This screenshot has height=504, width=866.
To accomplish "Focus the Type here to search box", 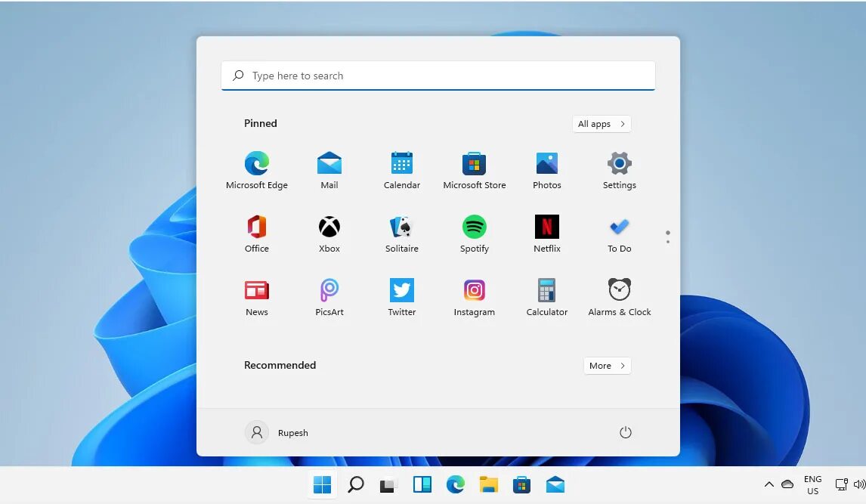I will pos(438,76).
